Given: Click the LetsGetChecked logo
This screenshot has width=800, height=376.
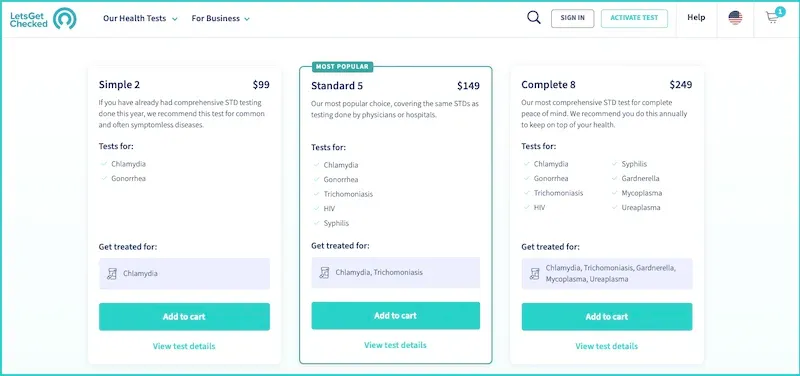Looking at the screenshot, I should [x=43, y=18].
